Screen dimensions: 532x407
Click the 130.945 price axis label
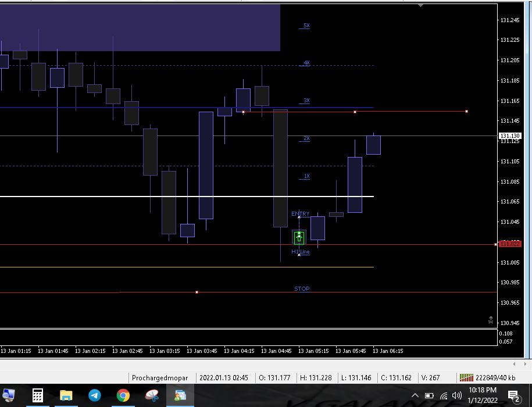pos(509,323)
